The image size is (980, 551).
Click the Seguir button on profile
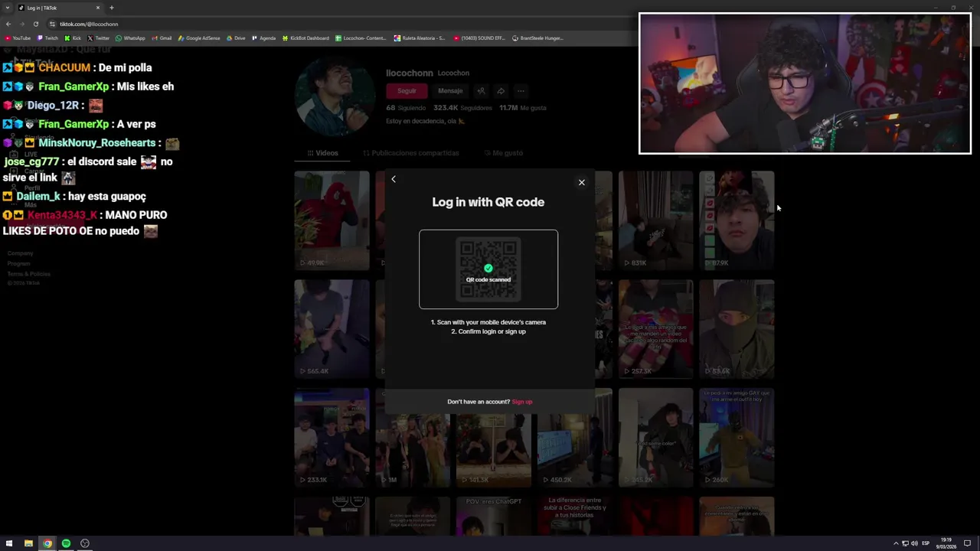(x=407, y=91)
